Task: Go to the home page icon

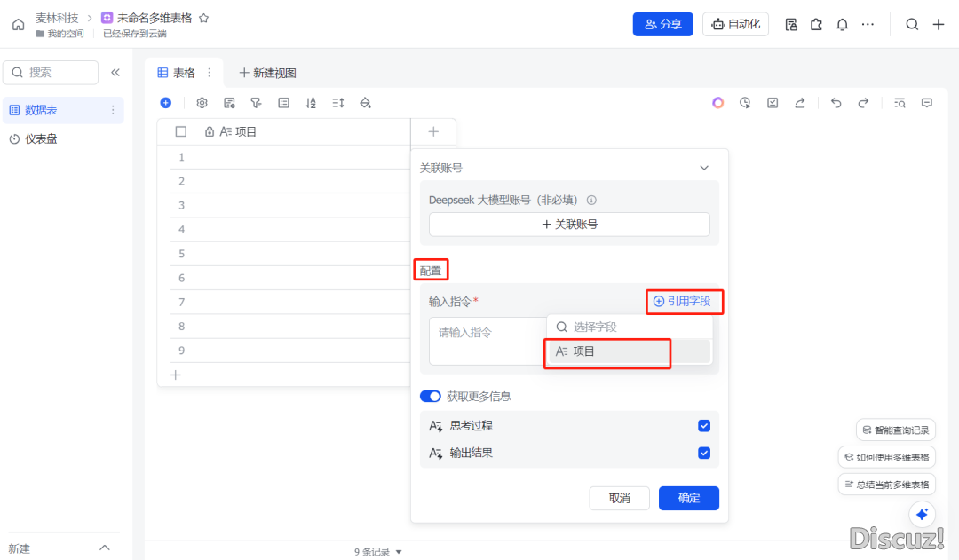Action: 19,25
